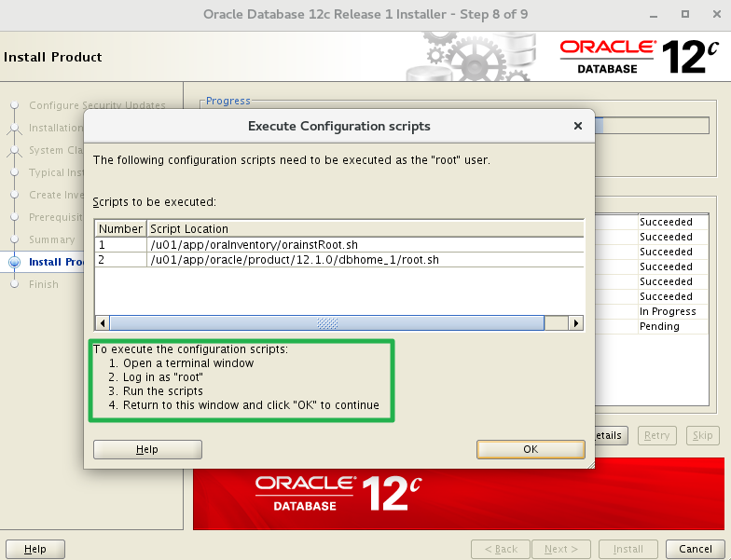
Task: Click the Finish step bullet icon
Action: [15, 284]
